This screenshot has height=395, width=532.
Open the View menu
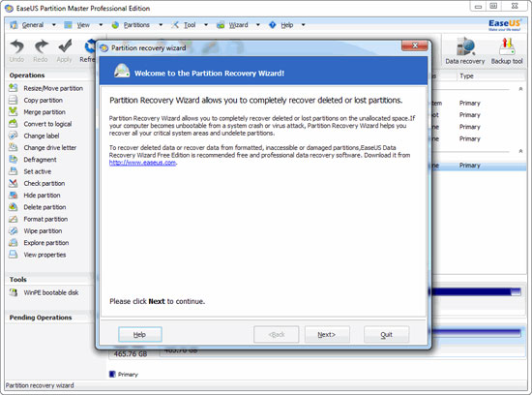point(77,25)
